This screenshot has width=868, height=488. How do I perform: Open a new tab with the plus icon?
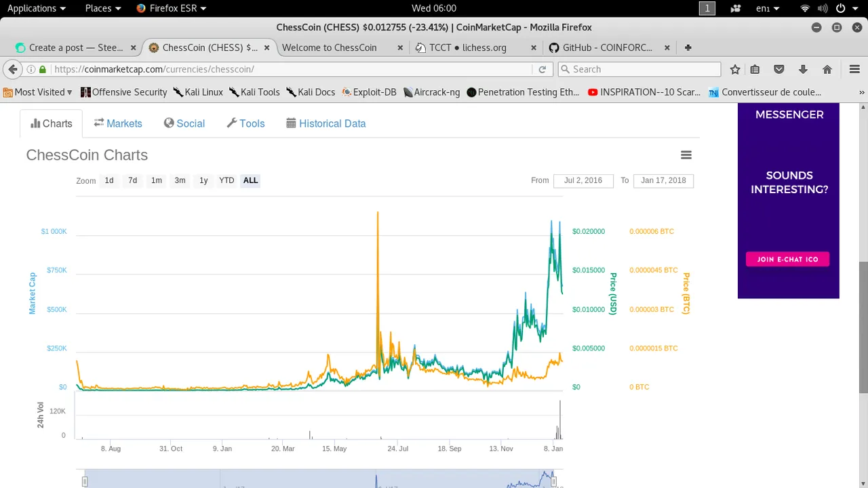(688, 47)
